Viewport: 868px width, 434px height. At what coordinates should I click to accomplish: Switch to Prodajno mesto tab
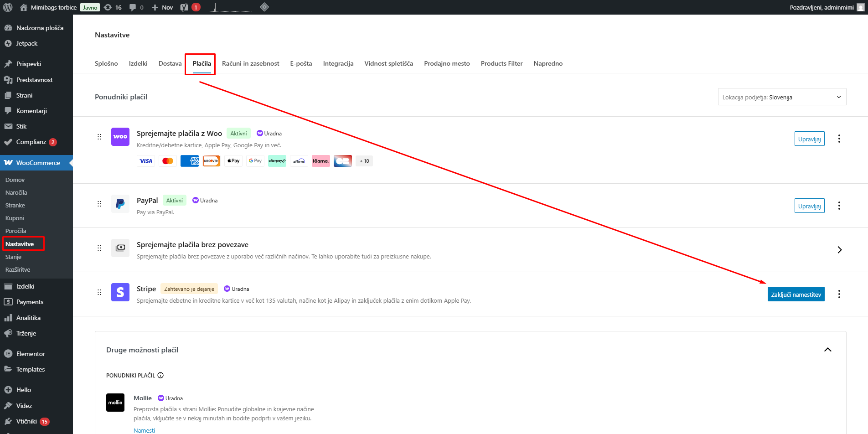pos(447,63)
